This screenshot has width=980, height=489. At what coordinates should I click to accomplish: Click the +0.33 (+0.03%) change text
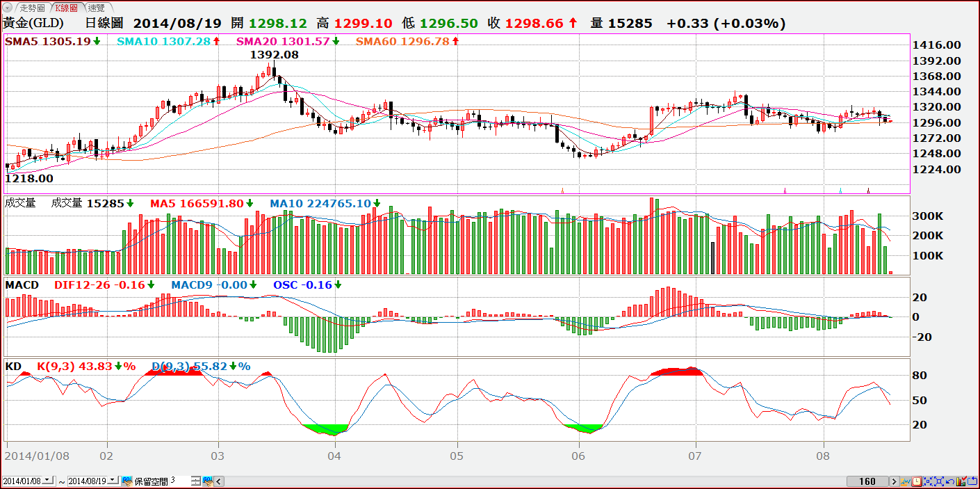[726, 24]
